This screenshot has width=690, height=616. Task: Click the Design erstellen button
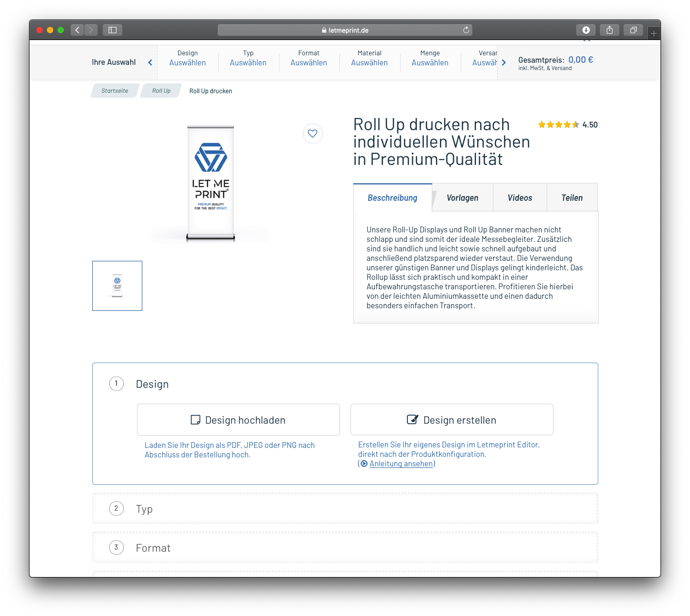pos(452,419)
